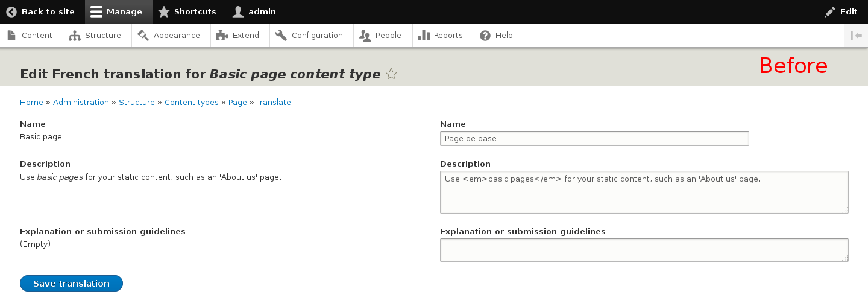Screen dimensions: 868x306
Task: Click the source '(Empty)' text
Action: click(36, 244)
